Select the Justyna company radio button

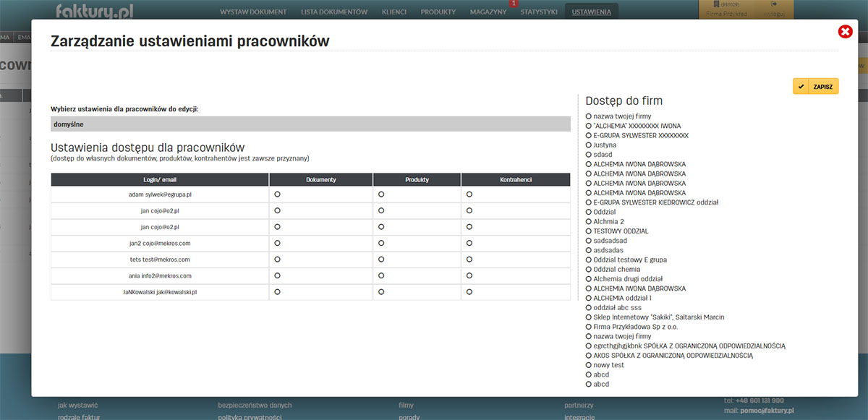pyautogui.click(x=589, y=145)
